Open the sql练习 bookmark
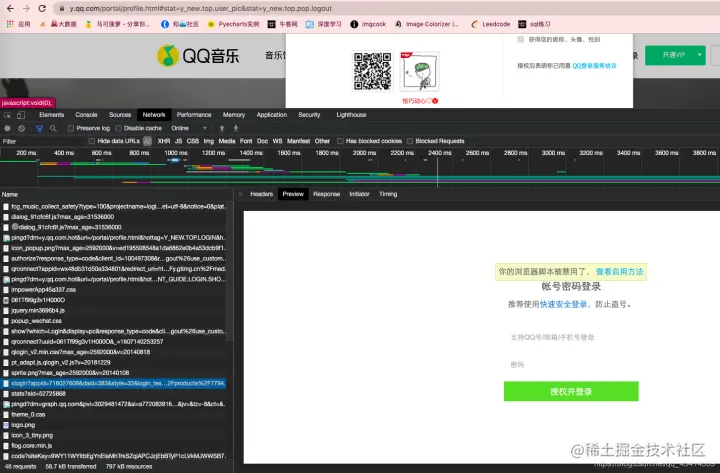 534,24
